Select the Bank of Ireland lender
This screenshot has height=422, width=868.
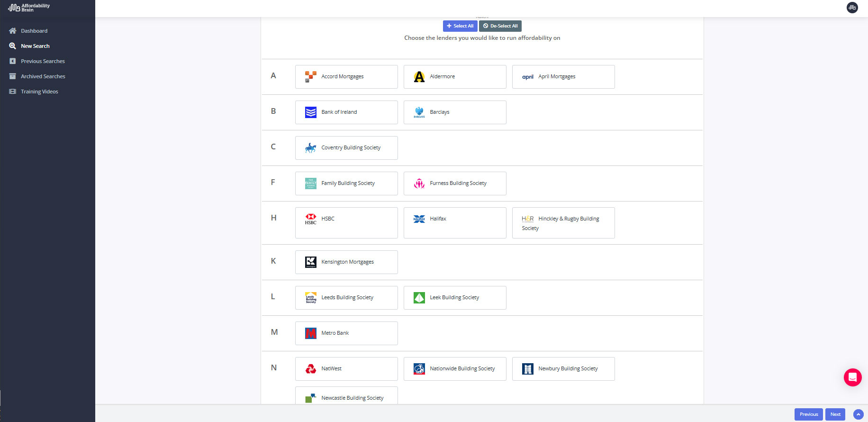[346, 112]
